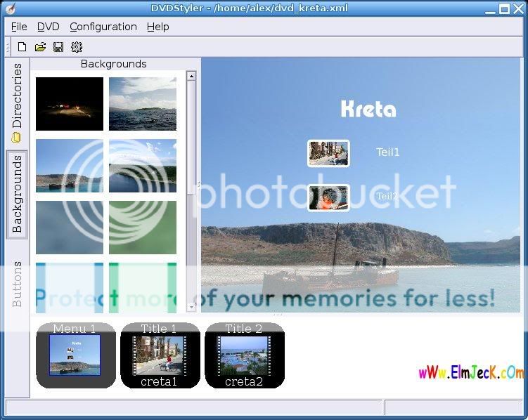
Task: Select the Teil2 text label
Action: [387, 196]
